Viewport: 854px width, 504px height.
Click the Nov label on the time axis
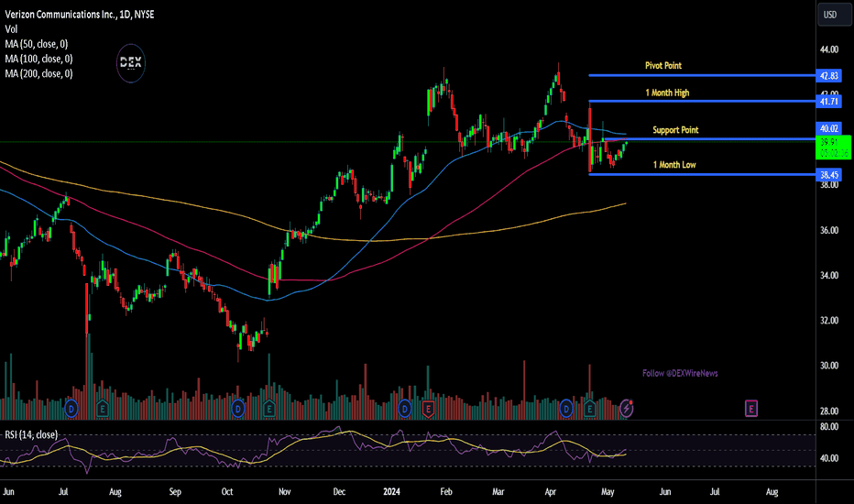[284, 492]
